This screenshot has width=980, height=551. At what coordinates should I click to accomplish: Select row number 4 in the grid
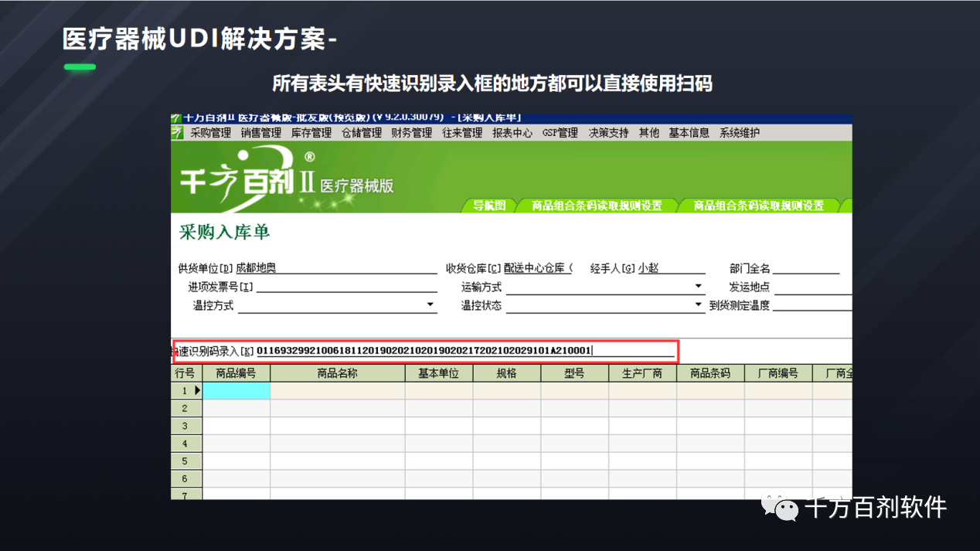[x=186, y=444]
